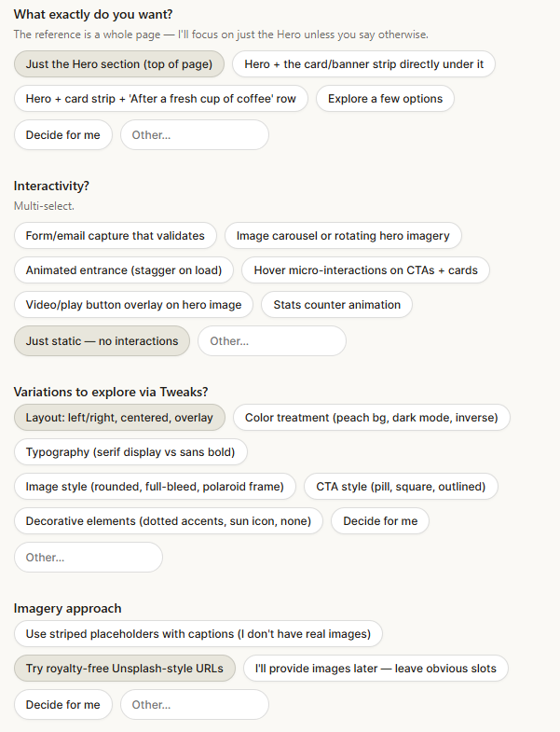Enable Typography serif vs sans variation
Screen dimensions: 560x732
tap(130, 452)
